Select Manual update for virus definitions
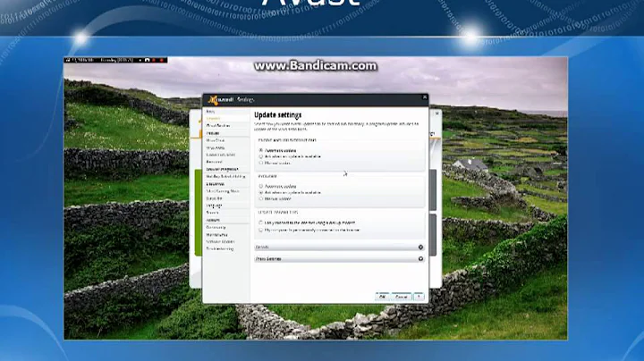Viewport: 644px width, 361px height. (x=261, y=163)
